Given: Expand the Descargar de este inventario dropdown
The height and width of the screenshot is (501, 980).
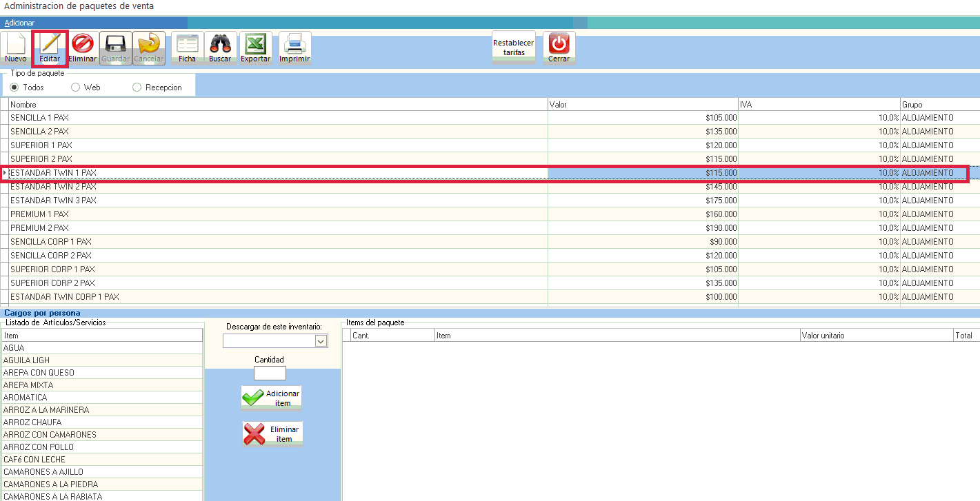Looking at the screenshot, I should click(x=321, y=341).
